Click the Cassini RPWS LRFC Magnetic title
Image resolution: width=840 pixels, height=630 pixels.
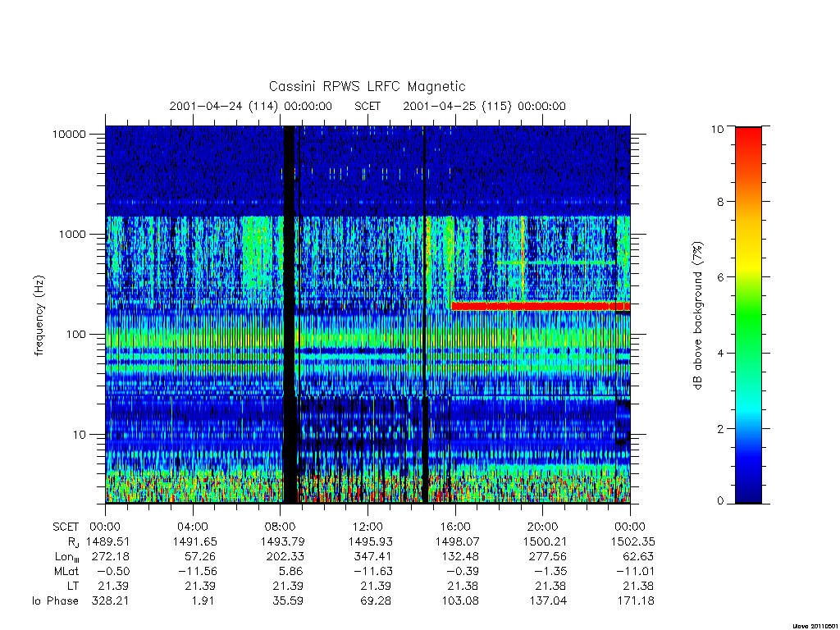point(367,86)
